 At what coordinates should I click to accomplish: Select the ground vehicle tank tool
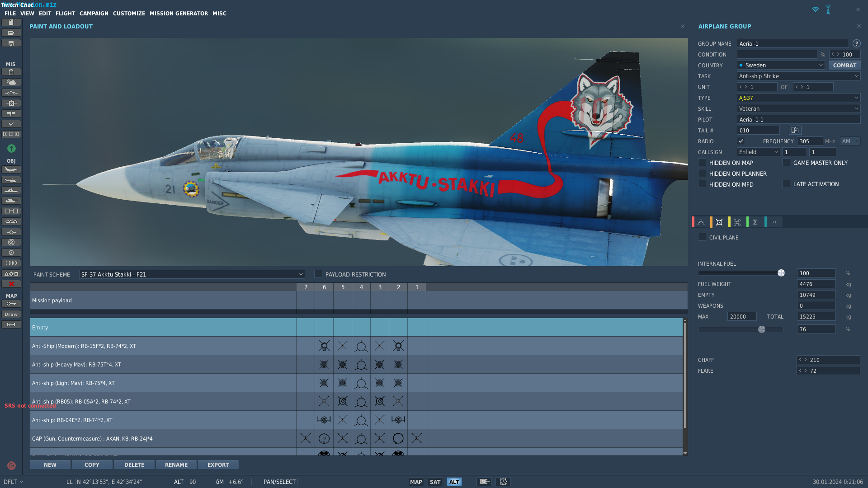(11, 201)
